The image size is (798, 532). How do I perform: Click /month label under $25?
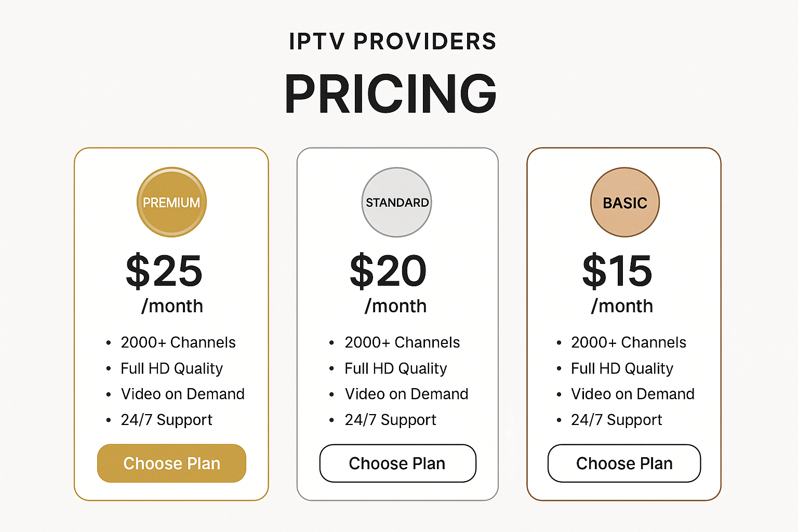[172, 306]
